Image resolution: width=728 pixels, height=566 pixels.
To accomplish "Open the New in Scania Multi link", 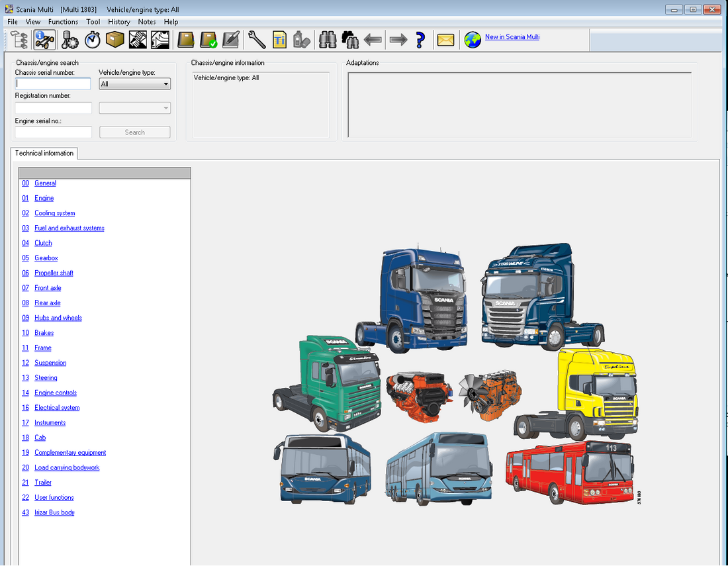I will (x=512, y=37).
